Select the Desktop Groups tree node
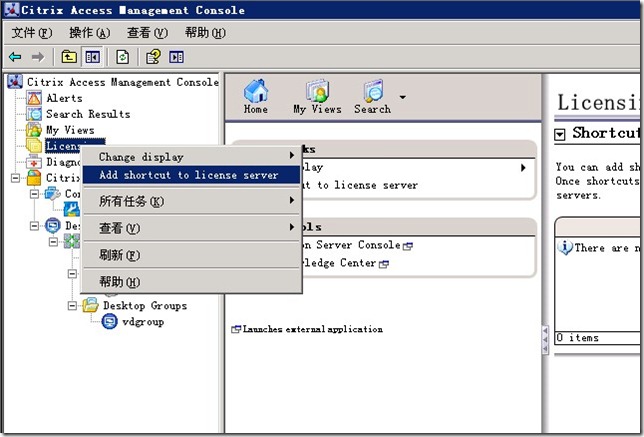This screenshot has height=437, width=644. click(145, 306)
